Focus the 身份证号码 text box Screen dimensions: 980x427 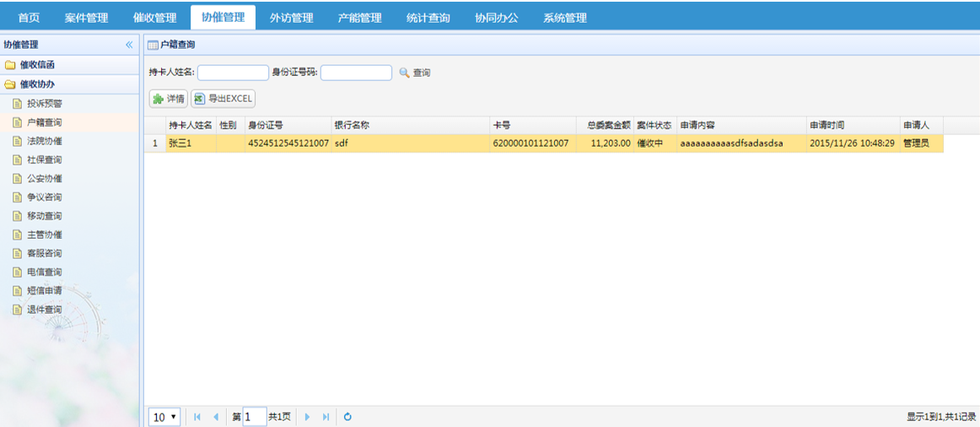click(x=356, y=73)
